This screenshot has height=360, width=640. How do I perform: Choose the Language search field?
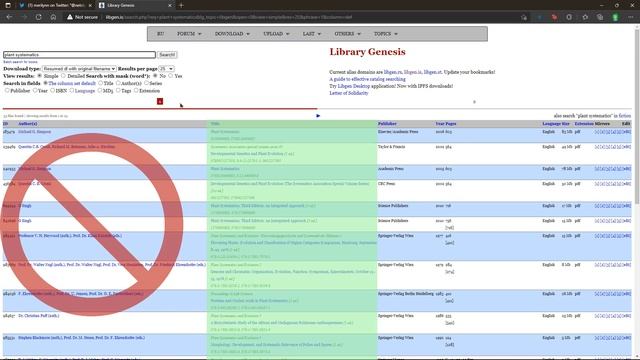click(x=71, y=91)
